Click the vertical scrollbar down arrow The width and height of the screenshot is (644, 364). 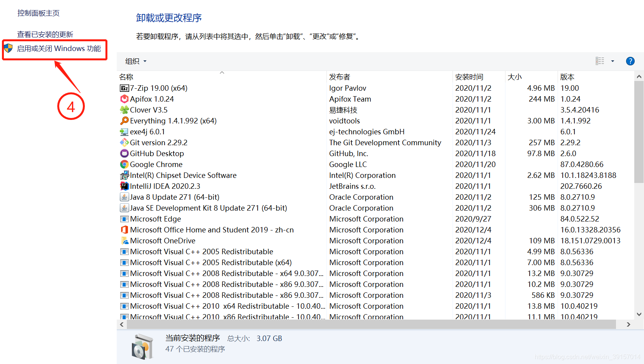pos(639,314)
